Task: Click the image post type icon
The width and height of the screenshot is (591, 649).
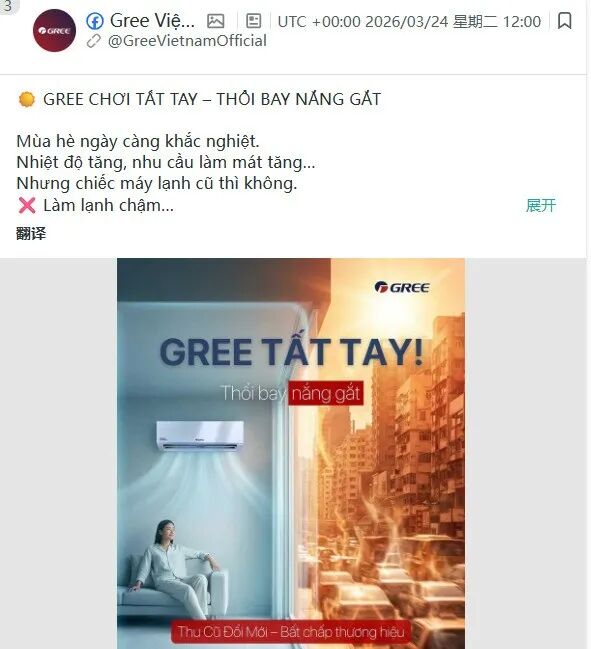Action: pyautogui.click(x=216, y=21)
